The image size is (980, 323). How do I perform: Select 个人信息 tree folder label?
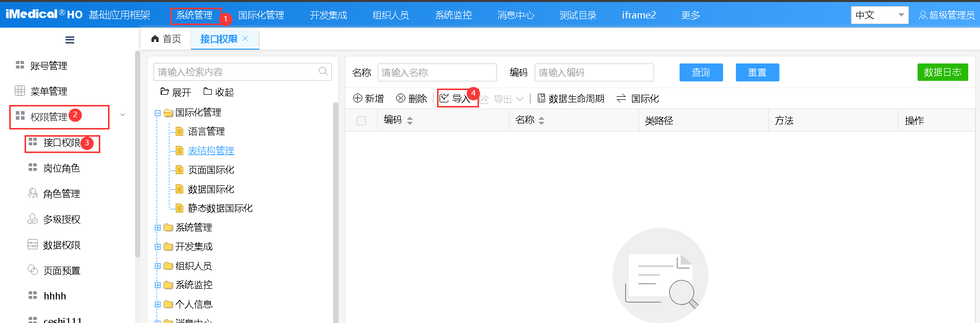pyautogui.click(x=194, y=304)
